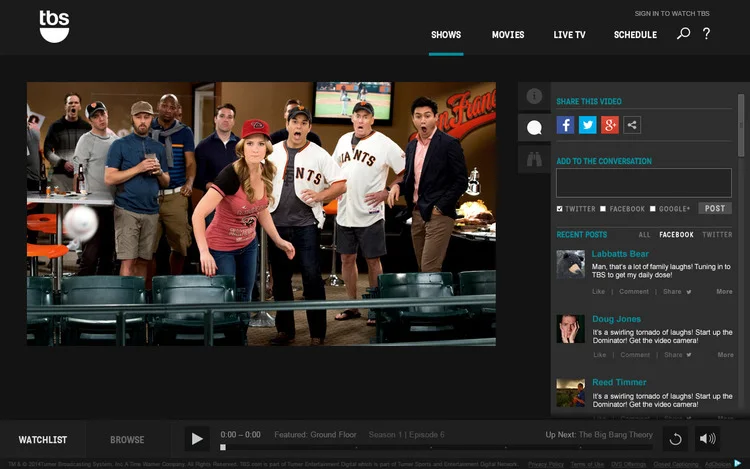Open the binoculars discover icon
Image resolution: width=750 pixels, height=469 pixels.
[x=534, y=159]
